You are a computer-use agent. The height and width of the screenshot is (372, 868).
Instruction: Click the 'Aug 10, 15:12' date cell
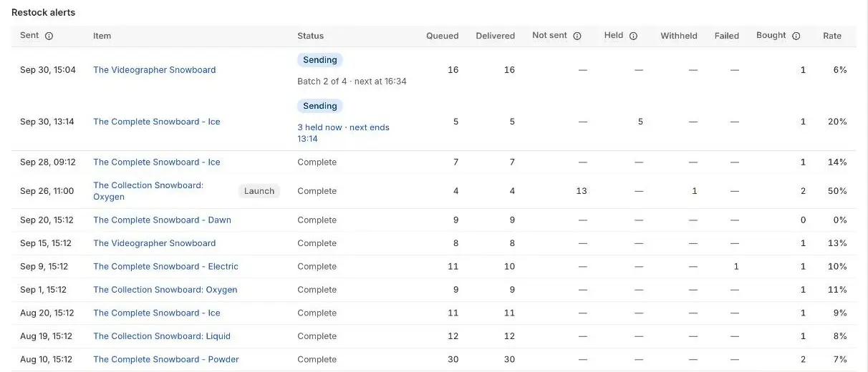[x=46, y=360]
